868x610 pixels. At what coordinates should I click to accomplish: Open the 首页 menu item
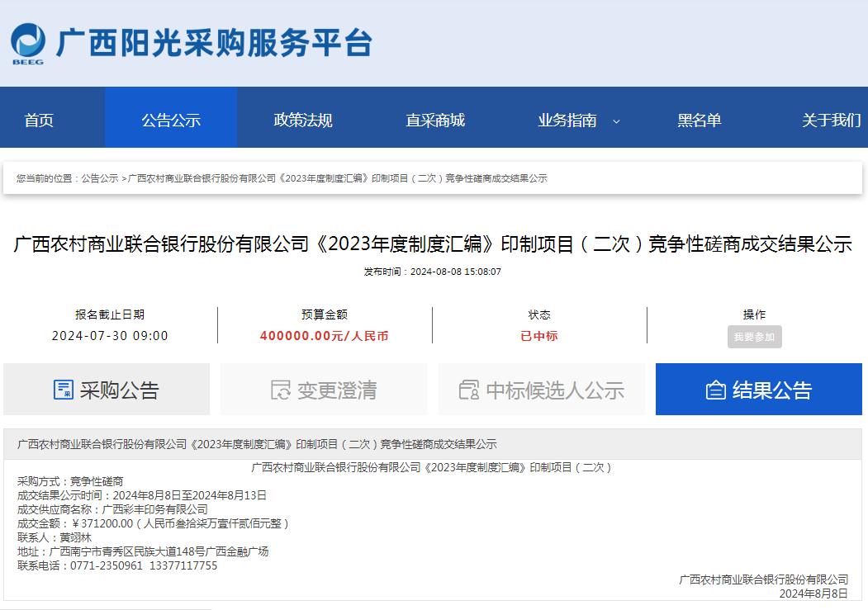tap(39, 120)
